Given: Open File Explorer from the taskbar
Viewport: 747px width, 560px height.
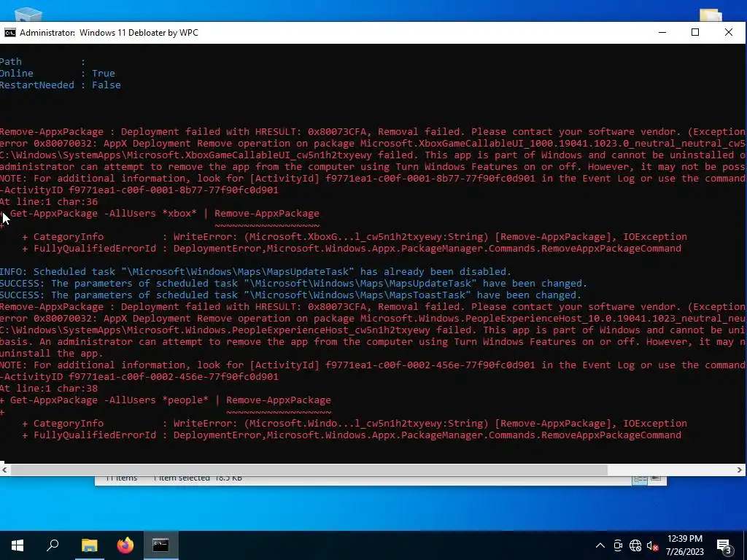Looking at the screenshot, I should click(x=89, y=545).
